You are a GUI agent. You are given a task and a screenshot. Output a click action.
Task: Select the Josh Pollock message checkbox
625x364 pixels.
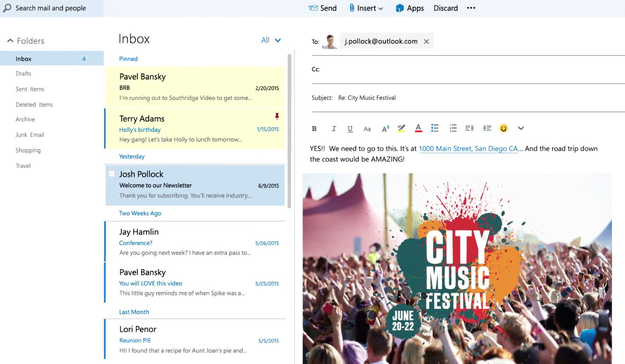[x=111, y=174]
